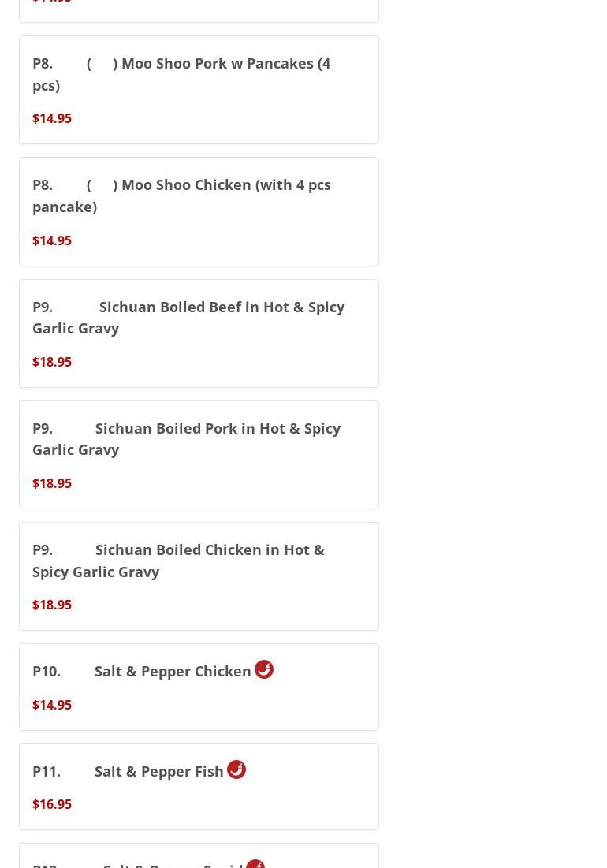Click the $18.95 price under Sichuan Boiled Beef
Screen dimensions: 607x868
point(52,362)
